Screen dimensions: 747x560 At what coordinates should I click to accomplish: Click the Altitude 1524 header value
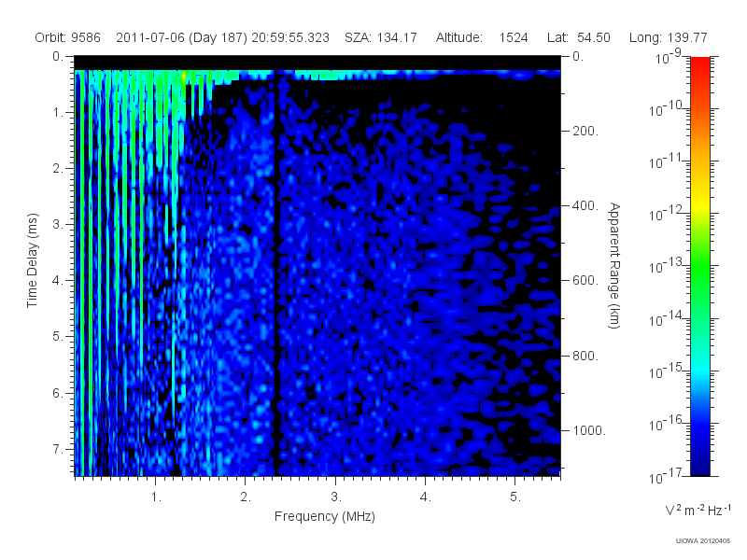(x=482, y=37)
